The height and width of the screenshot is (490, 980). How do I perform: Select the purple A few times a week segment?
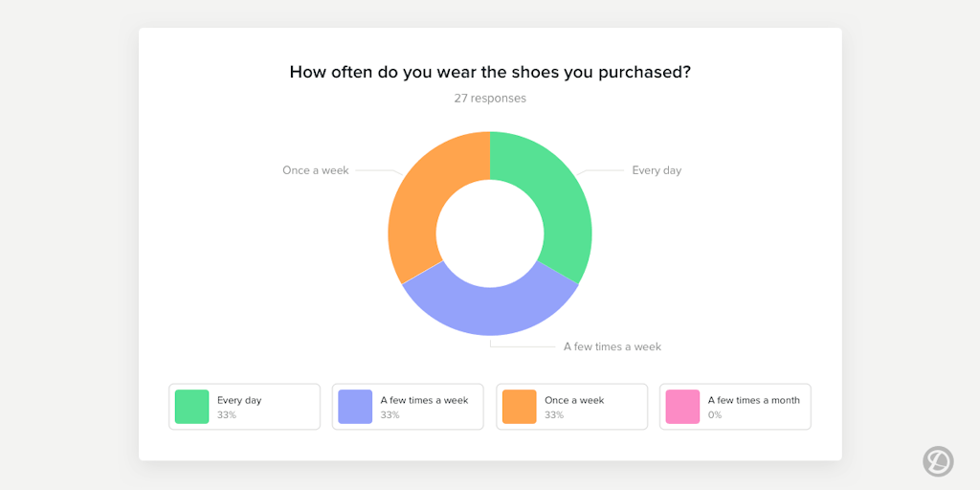pyautogui.click(x=490, y=309)
